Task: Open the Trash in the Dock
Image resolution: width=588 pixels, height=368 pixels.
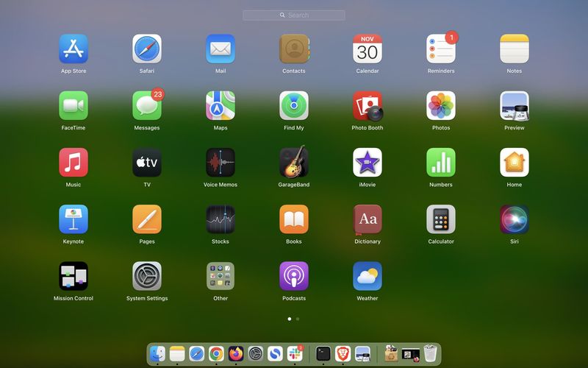Action: coord(431,353)
